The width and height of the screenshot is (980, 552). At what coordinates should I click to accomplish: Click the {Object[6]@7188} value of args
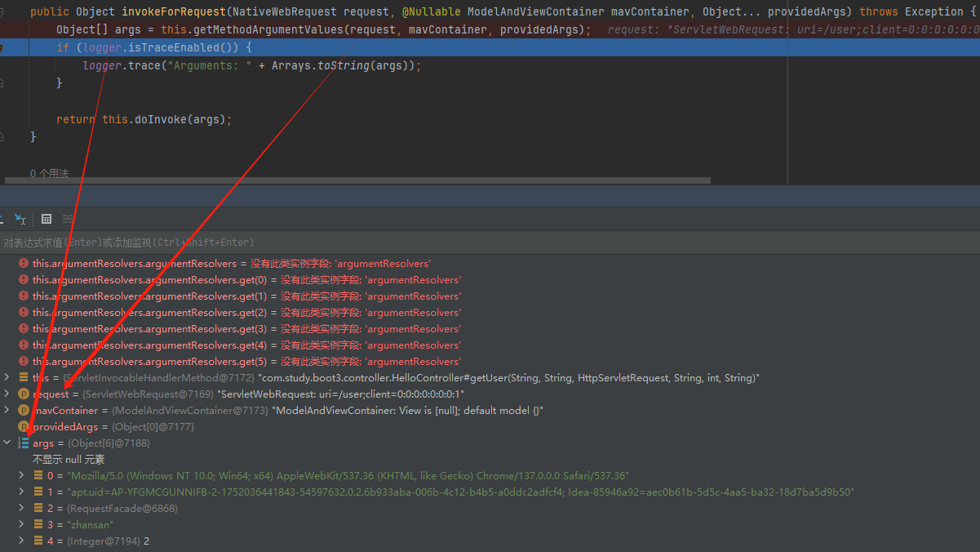tap(109, 443)
